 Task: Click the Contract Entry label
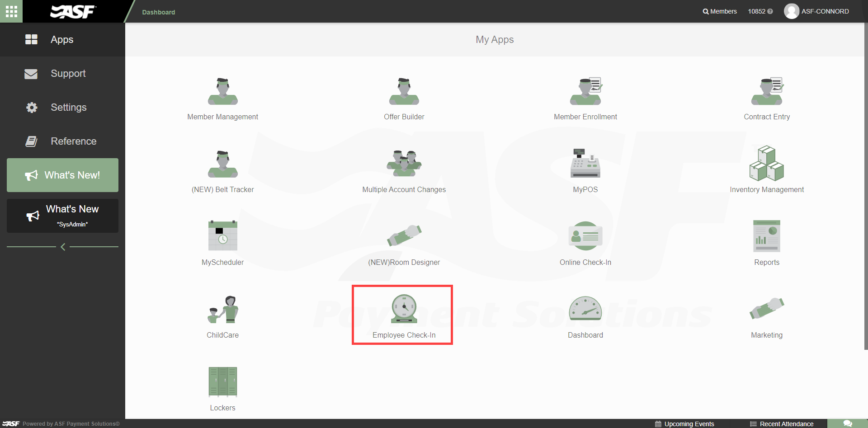767,117
